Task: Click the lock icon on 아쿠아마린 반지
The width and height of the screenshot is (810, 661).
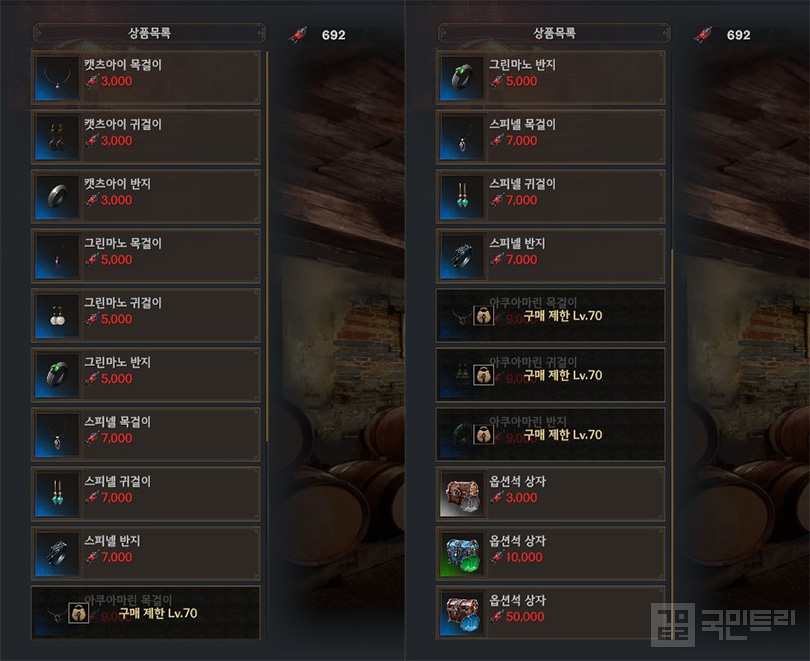Action: 483,435
